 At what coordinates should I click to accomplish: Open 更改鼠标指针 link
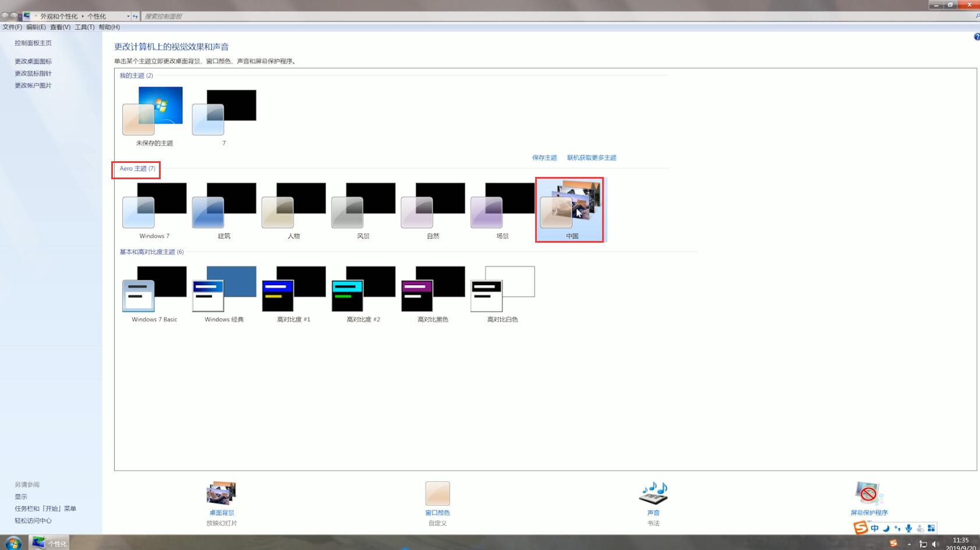pos(33,73)
